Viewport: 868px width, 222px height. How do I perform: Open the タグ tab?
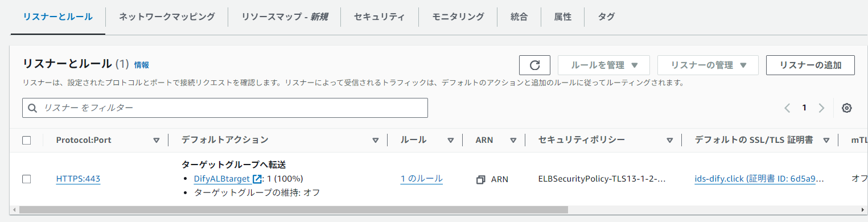pyautogui.click(x=606, y=17)
